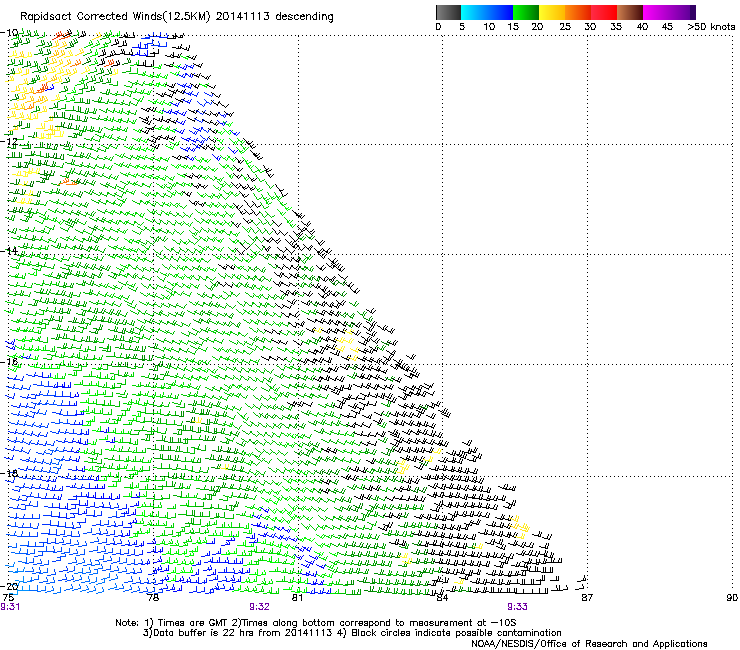
Task: Click the '-18' latitude axis label
Action: coord(9,473)
